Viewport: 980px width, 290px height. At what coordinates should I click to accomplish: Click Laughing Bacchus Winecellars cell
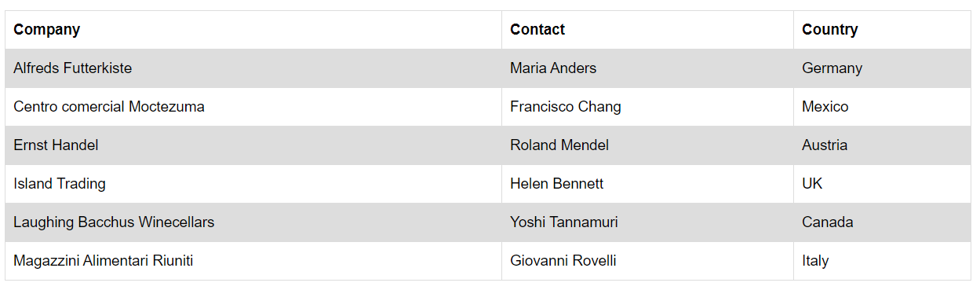point(253,222)
